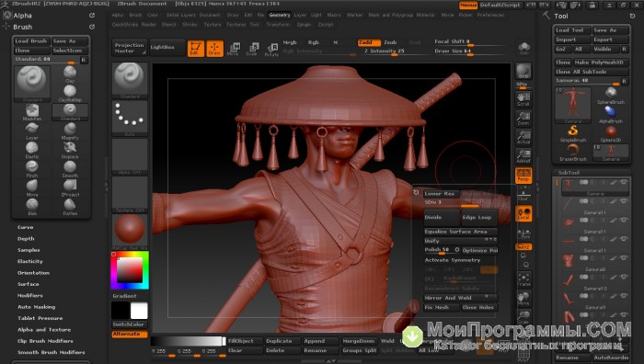Viewport: 644px width, 364px height.
Task: Activate the Scale transform tool
Action: 252,49
